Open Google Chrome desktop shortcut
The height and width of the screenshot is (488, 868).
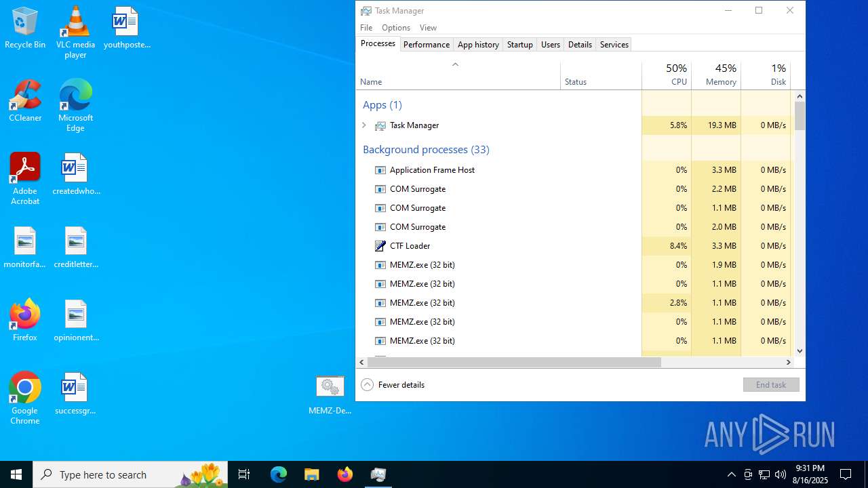click(25, 399)
